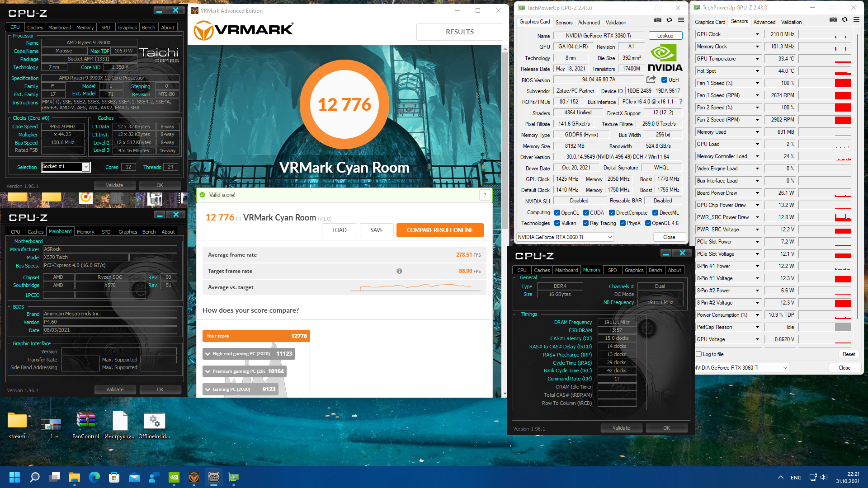
Task: Open Advanced tab in GPU-Z Graphics Card window
Action: [x=589, y=23]
